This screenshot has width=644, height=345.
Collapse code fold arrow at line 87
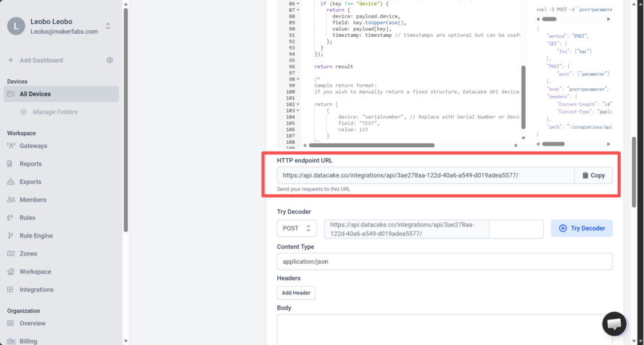click(298, 10)
